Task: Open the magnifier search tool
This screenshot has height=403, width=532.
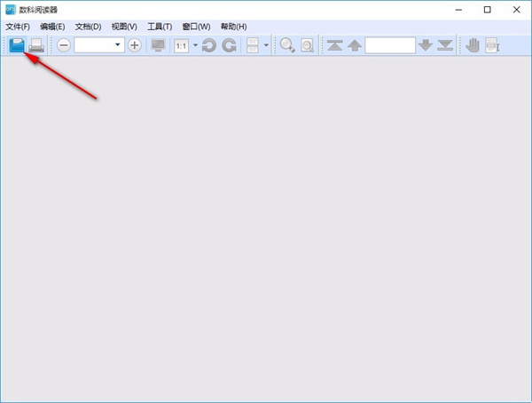Action: tap(287, 45)
